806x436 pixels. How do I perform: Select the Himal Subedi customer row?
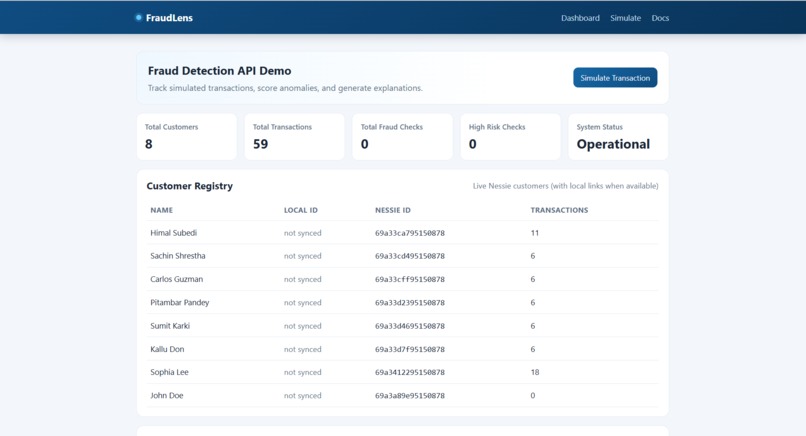[402, 233]
